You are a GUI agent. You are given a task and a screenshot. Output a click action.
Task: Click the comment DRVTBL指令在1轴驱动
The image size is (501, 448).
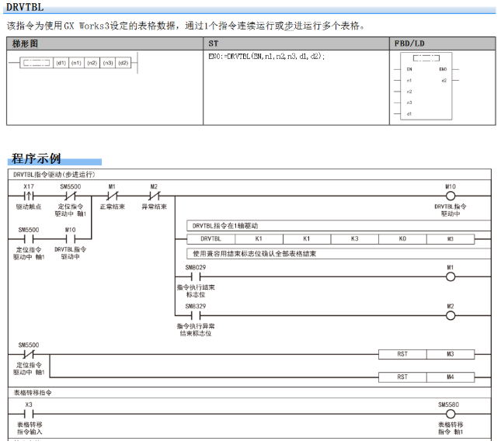225,226
